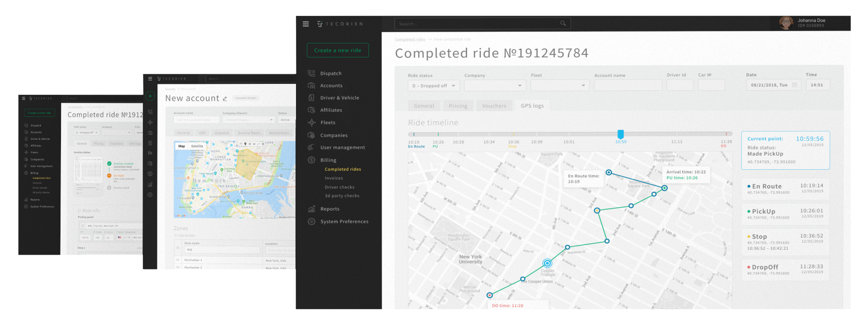Click hamburger menu in leftmost window
Image resolution: width=868 pixels, height=326 pixels.
click(23, 98)
